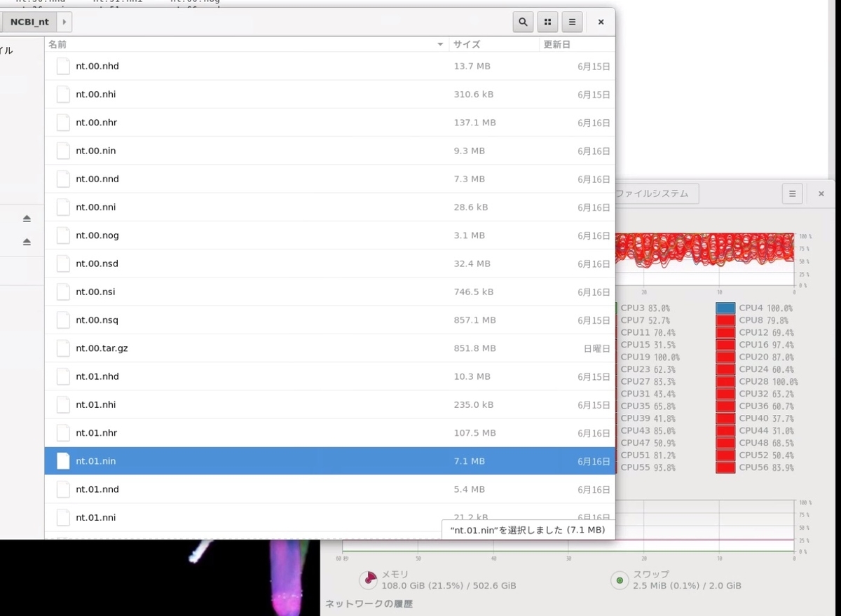841x616 pixels.
Task: Click the 日曜日 date entry
Action: tap(596, 348)
